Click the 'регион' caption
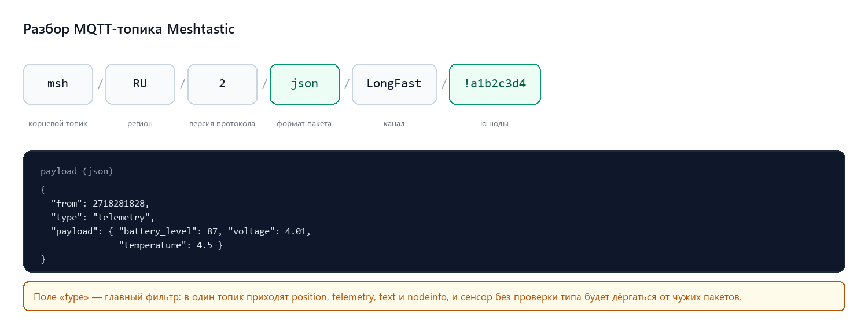The image size is (868, 324). coord(140,124)
